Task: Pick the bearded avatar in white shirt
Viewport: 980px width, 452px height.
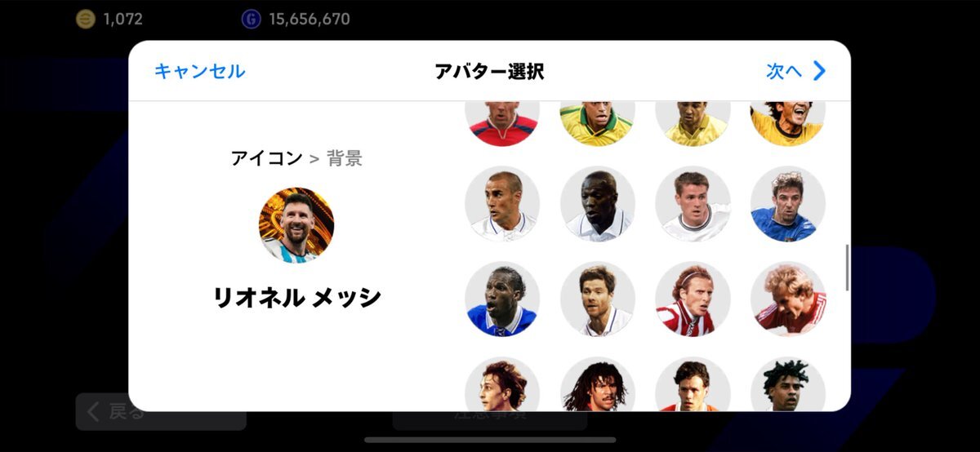Action: tap(598, 299)
